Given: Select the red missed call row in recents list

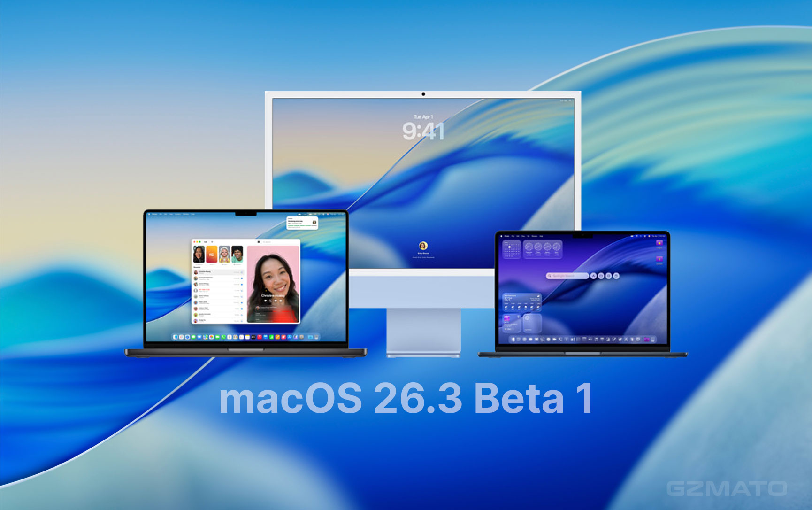Looking at the screenshot, I should coord(219,291).
